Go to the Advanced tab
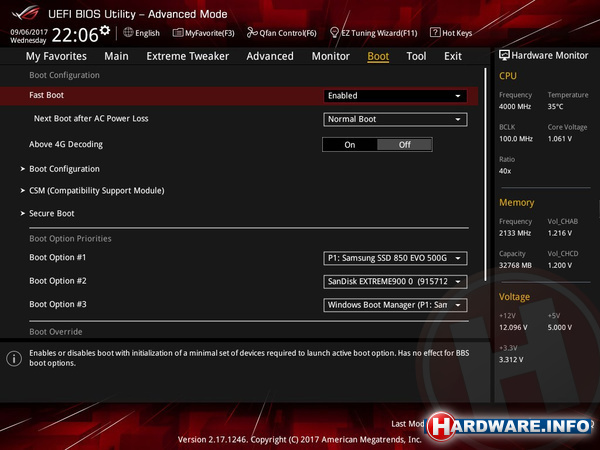600x450 pixels. tap(270, 56)
